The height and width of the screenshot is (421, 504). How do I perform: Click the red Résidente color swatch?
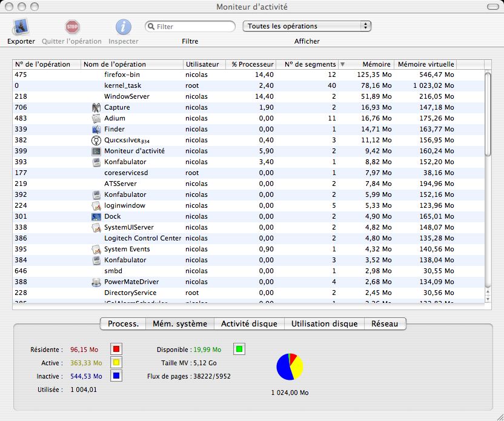116,349
